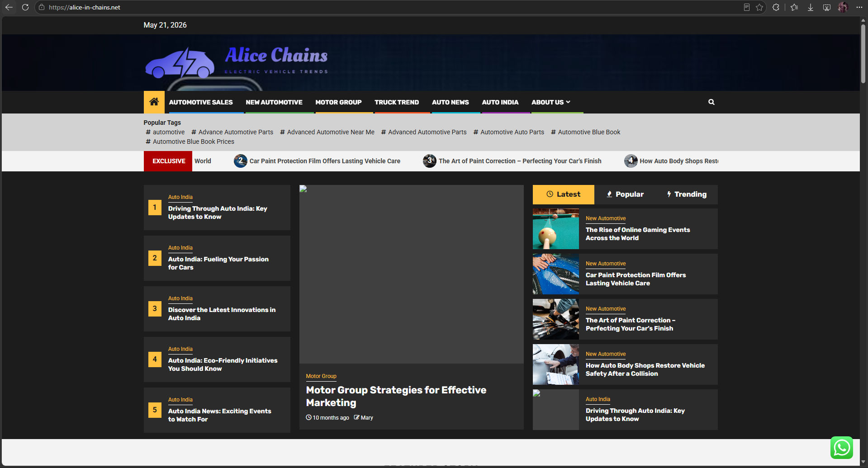This screenshot has width=868, height=468.
Task: Open the billiard ball article thumbnail
Action: (x=555, y=229)
